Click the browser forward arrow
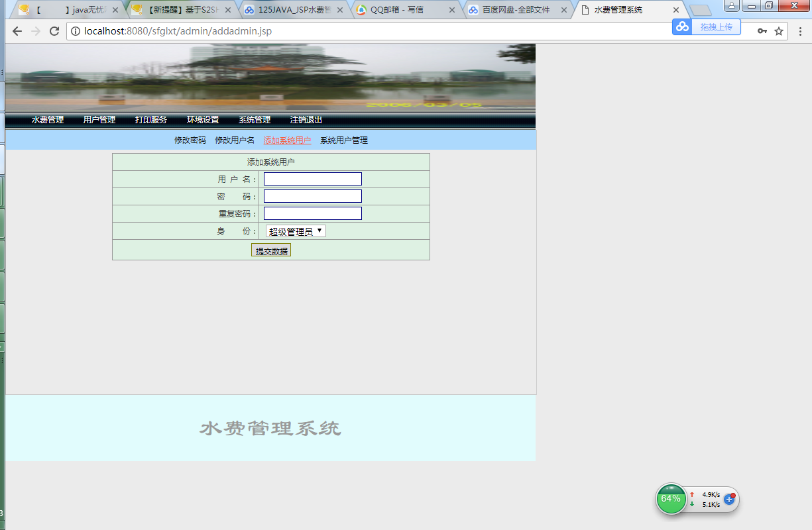Viewport: 812px width, 530px height. coord(36,31)
